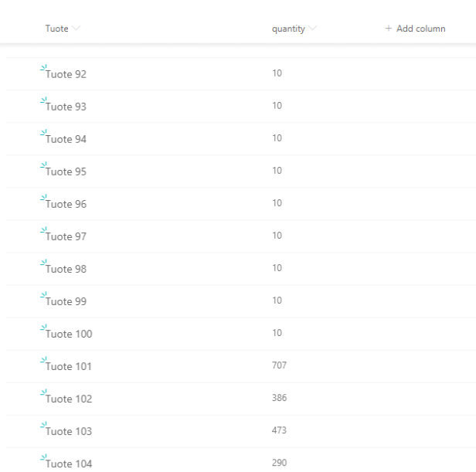Click the new-item icon beside Tuote 92
476x472 pixels.
point(43,70)
